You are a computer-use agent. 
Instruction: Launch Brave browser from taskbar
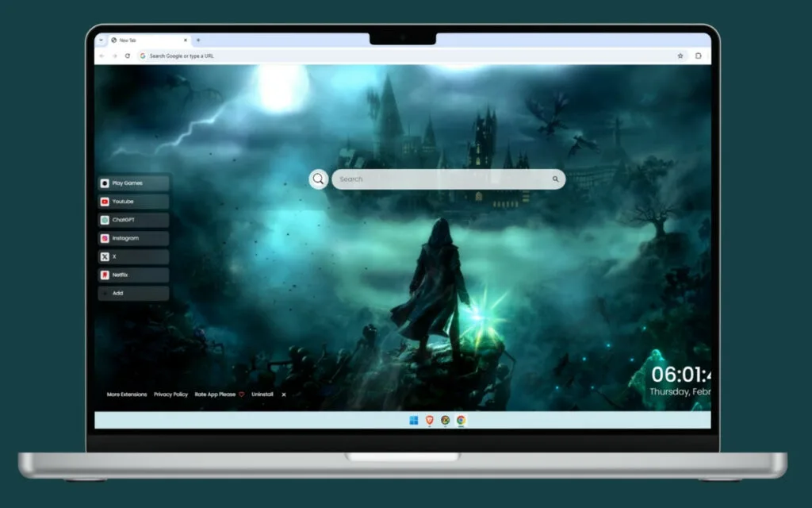[429, 420]
